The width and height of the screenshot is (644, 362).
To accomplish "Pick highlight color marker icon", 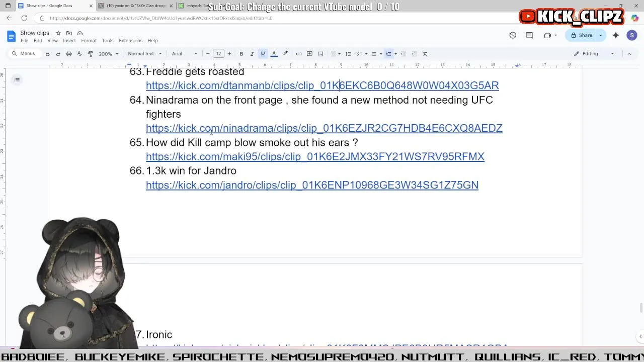I will [285, 54].
